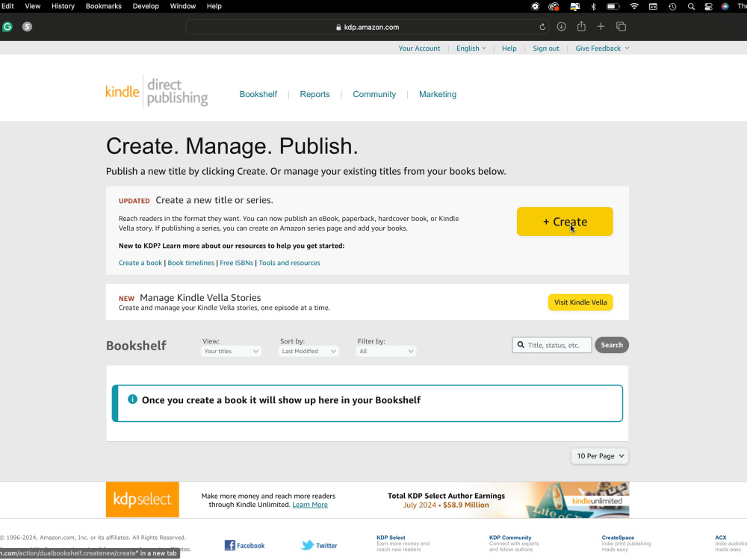Open the Book timelines link
The height and width of the screenshot is (560, 747).
click(x=190, y=263)
